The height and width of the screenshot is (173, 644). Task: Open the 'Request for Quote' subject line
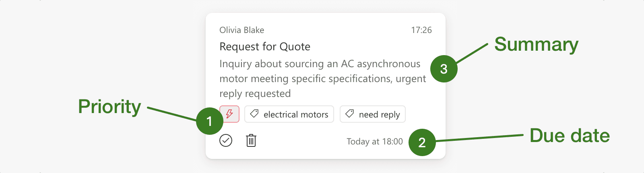[x=265, y=47]
